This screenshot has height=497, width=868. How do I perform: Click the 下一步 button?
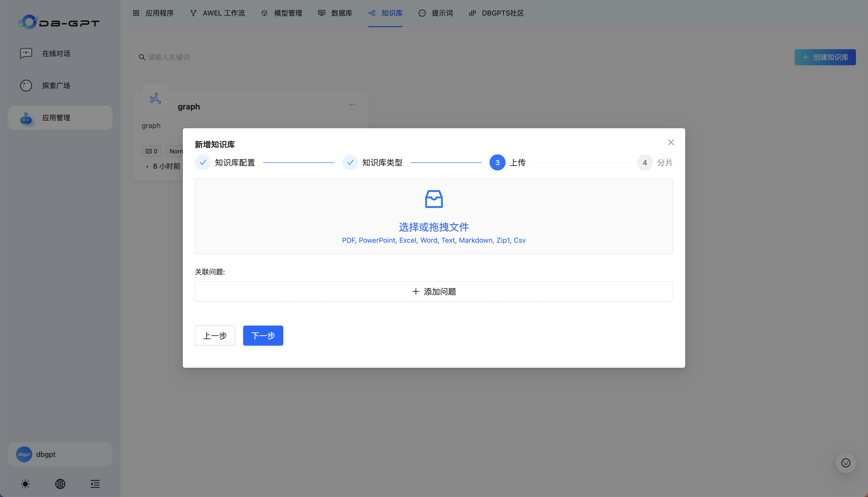263,336
